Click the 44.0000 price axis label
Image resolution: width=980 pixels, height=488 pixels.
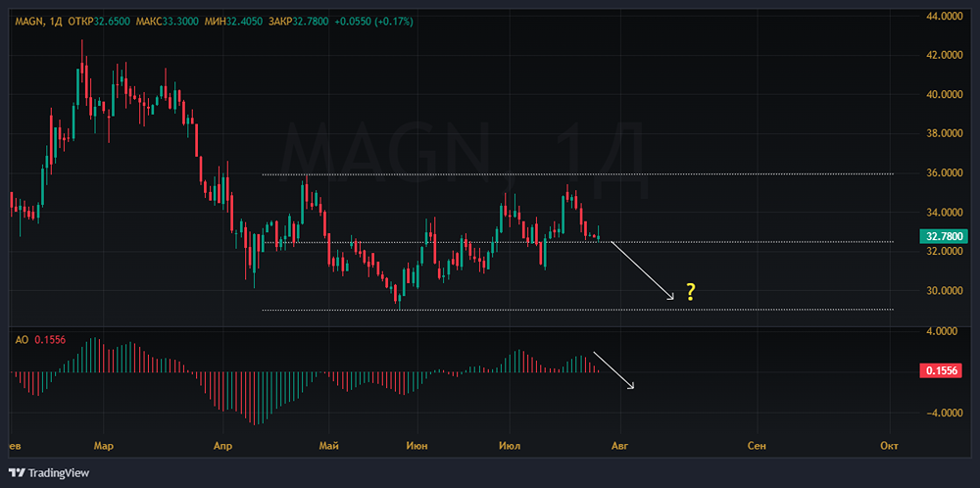(x=945, y=15)
